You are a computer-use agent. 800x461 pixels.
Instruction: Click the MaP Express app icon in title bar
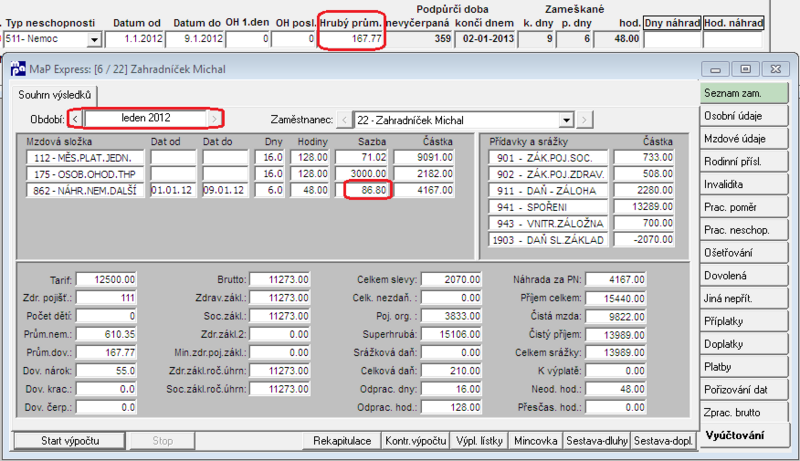point(18,69)
